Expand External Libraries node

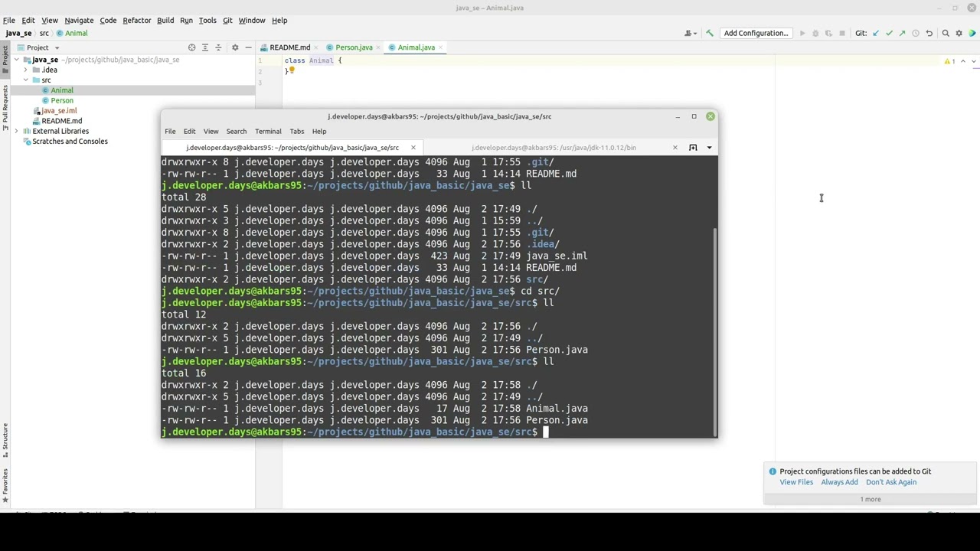click(x=16, y=131)
